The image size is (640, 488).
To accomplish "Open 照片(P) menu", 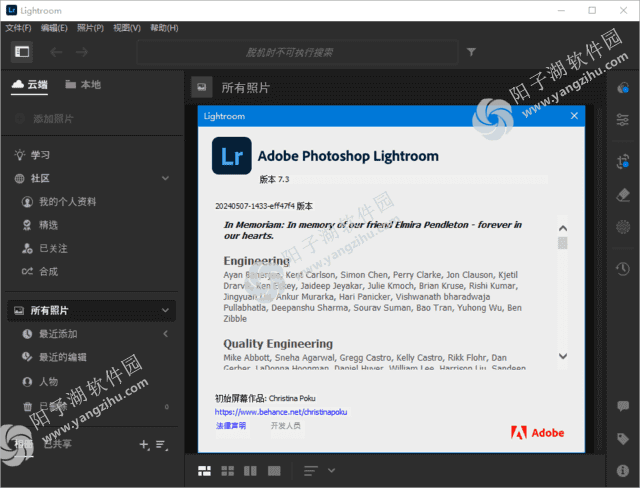I will (x=90, y=28).
